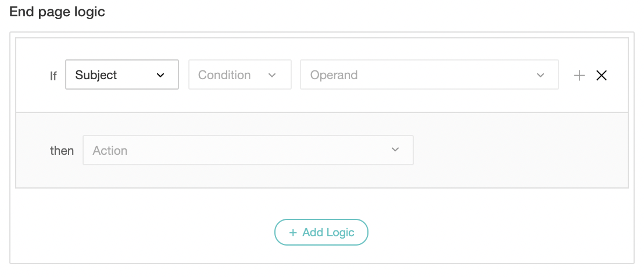Open the Subject dropdown

121,75
